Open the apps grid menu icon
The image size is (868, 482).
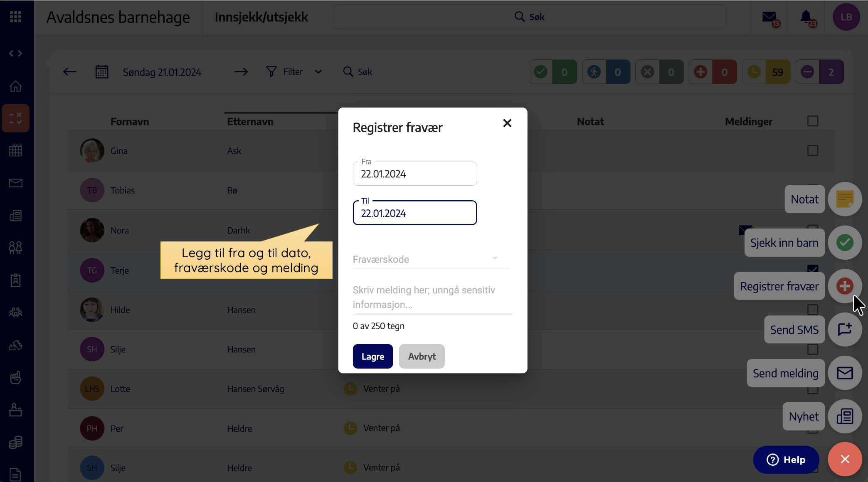coord(15,17)
